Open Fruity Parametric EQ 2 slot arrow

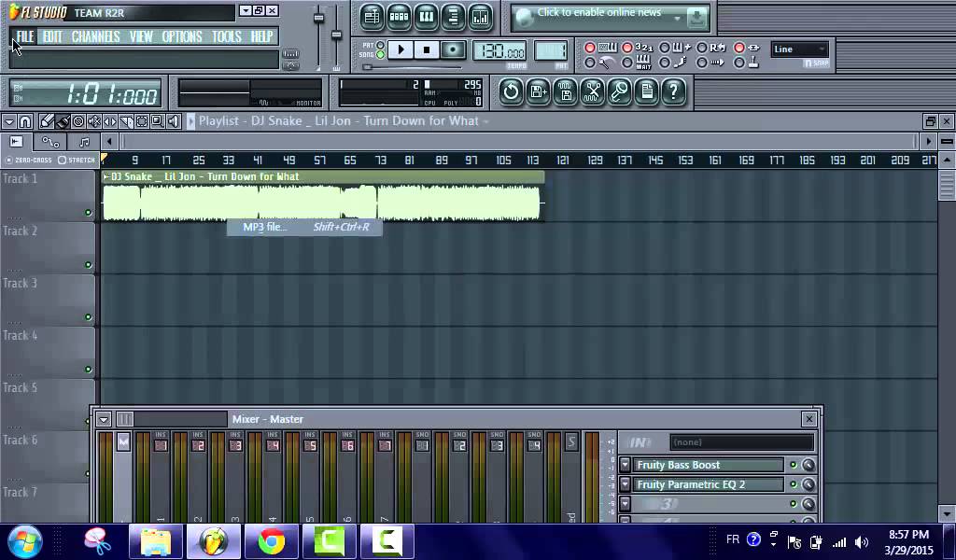point(625,484)
